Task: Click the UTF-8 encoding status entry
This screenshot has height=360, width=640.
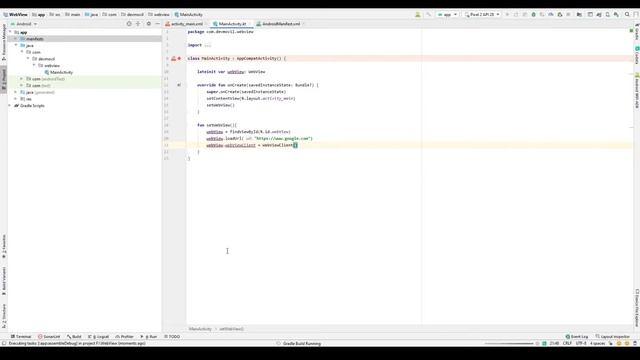Action: (581, 343)
